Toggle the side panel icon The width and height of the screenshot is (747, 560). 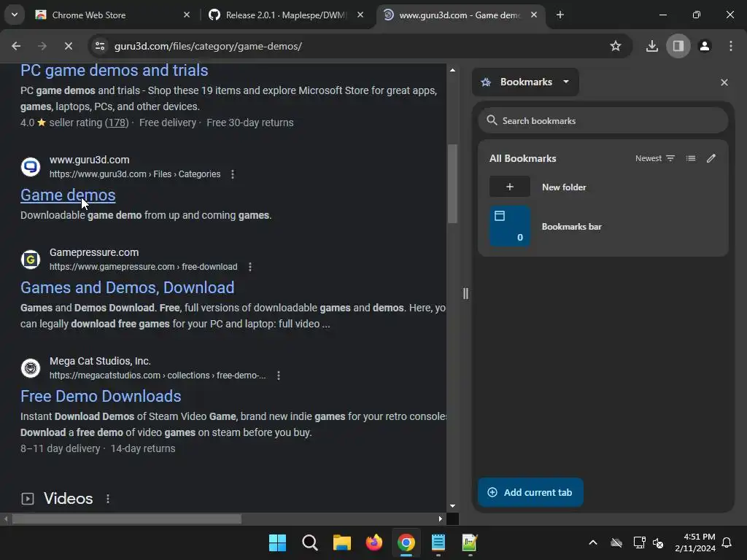click(678, 46)
